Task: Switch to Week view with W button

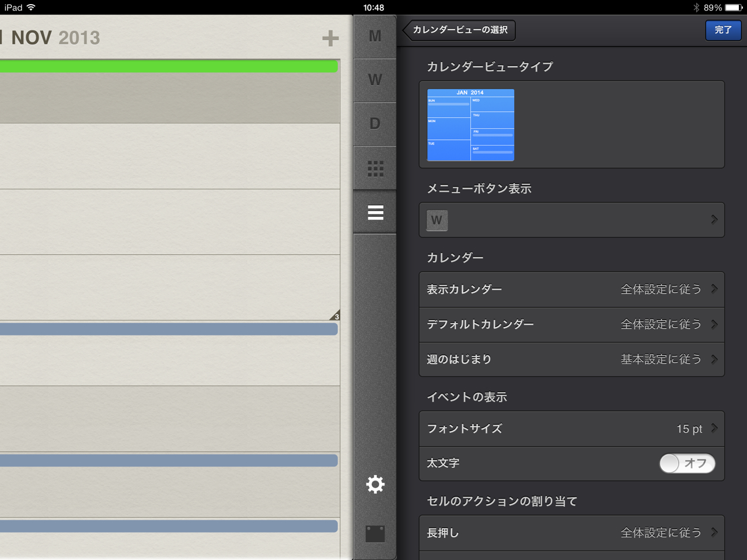Action: click(375, 80)
